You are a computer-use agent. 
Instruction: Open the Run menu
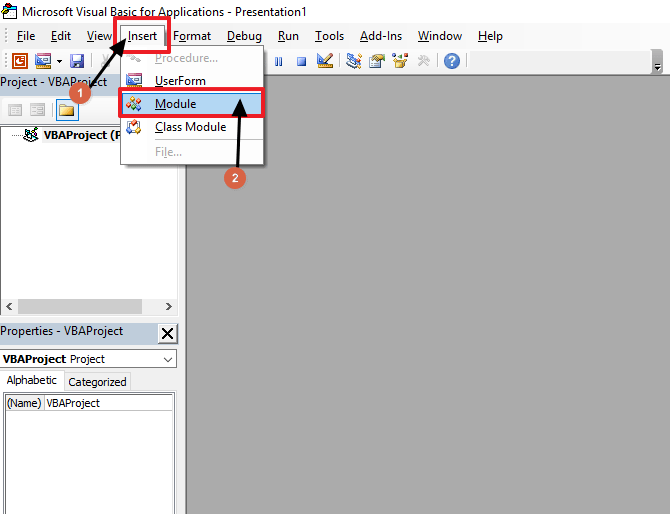coord(288,36)
